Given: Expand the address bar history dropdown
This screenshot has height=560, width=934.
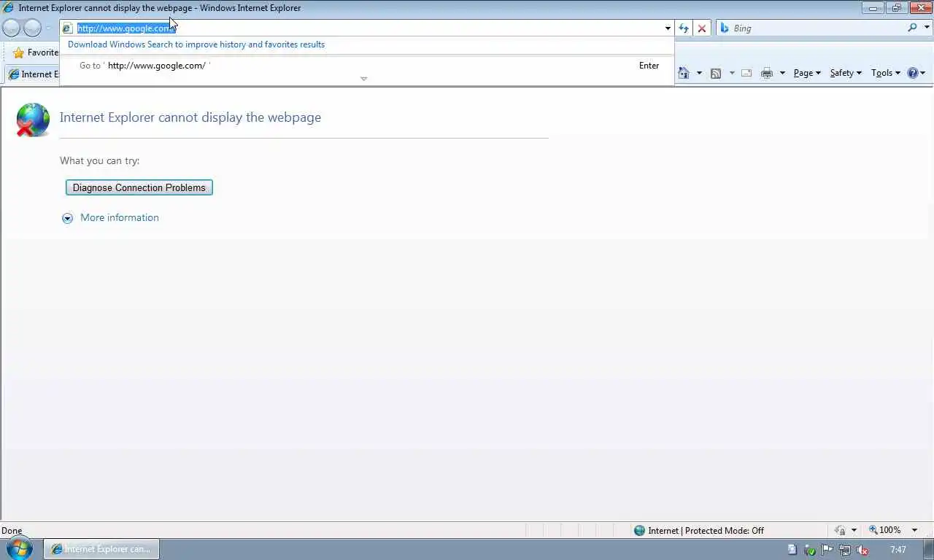Looking at the screenshot, I should pos(668,28).
